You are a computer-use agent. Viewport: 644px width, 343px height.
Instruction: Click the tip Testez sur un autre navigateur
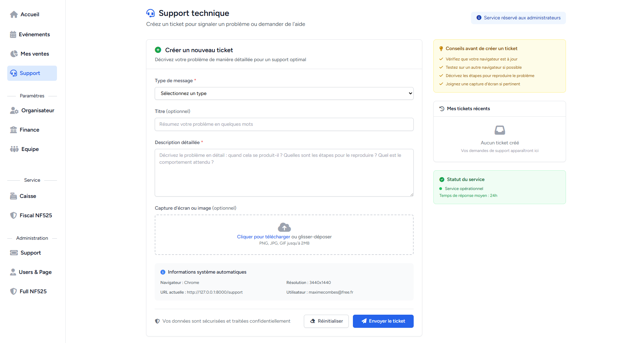pyautogui.click(x=483, y=68)
